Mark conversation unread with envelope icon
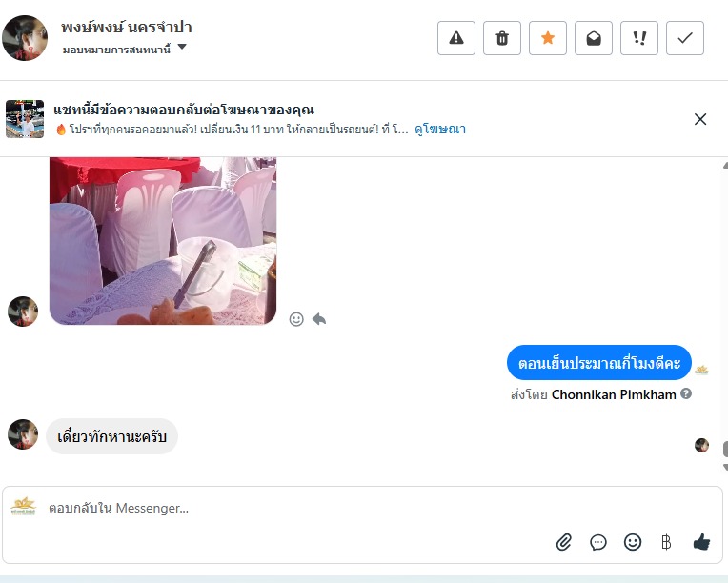The height and width of the screenshot is (583, 728). [x=594, y=38]
